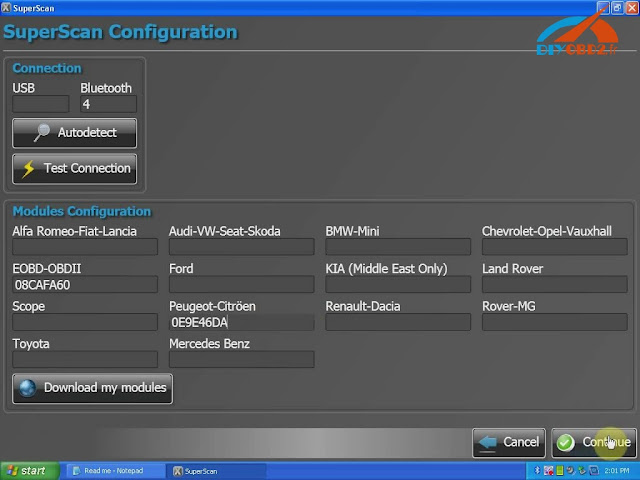
Task: Close the SuperScan window
Action: point(632,8)
